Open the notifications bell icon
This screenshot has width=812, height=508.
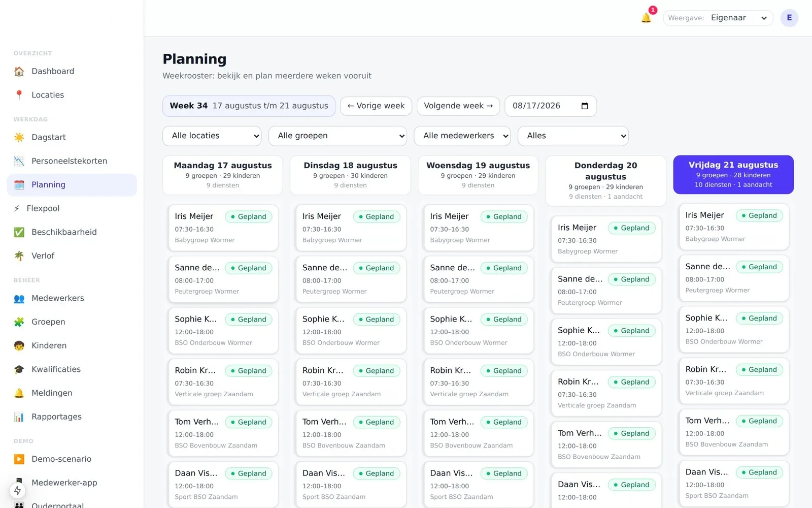coord(646,18)
